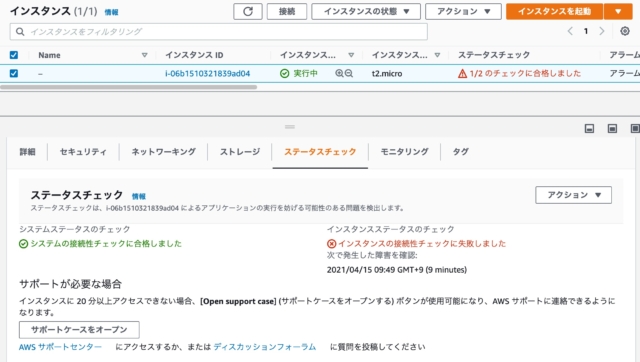Screen dimensions: 640x362
Task: Click 情報 link beside ステータスチェック heading
Action: tap(139, 196)
